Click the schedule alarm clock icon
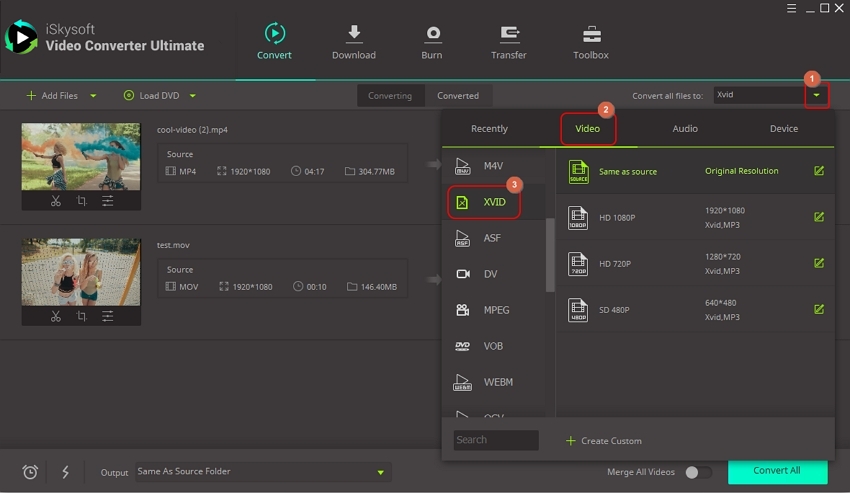850x493 pixels. pos(30,472)
